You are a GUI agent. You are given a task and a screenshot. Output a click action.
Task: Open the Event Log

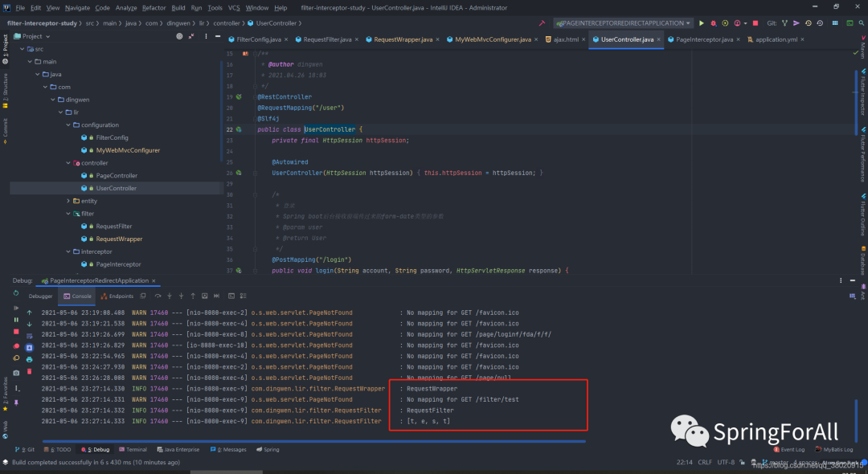789,450
